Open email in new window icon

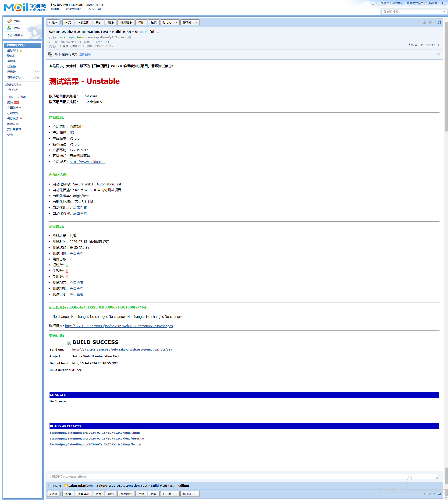pyautogui.click(x=422, y=45)
